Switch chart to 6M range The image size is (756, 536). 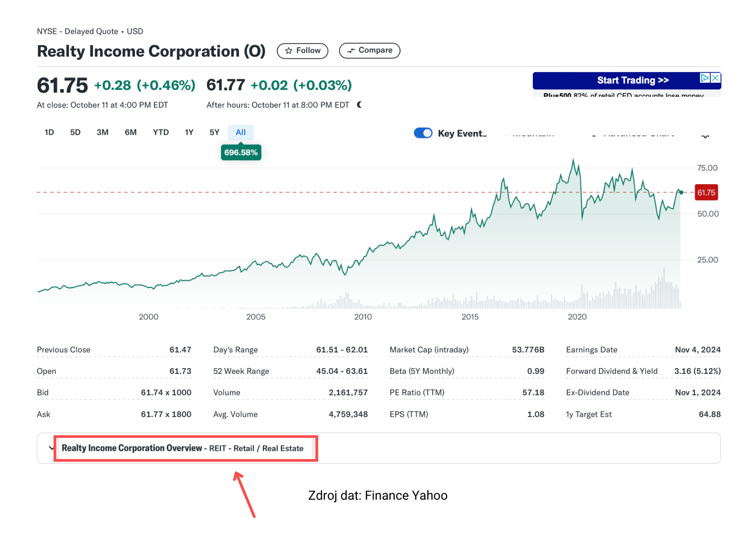131,132
